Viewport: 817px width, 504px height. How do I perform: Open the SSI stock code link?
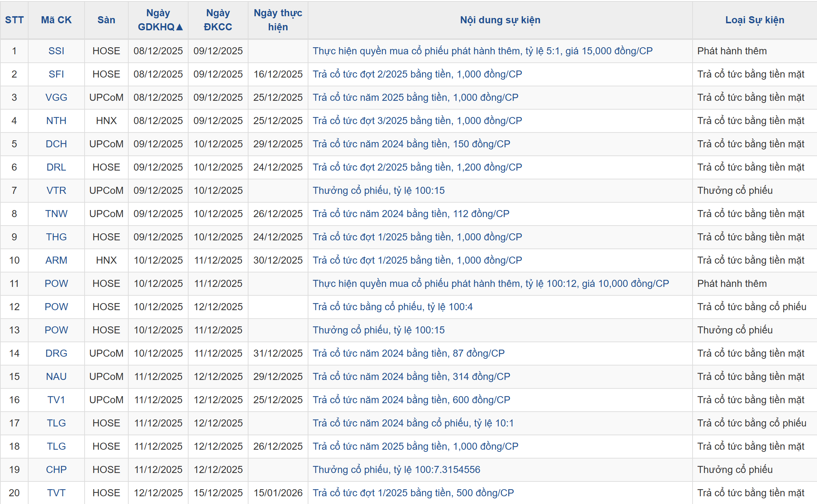click(x=56, y=51)
